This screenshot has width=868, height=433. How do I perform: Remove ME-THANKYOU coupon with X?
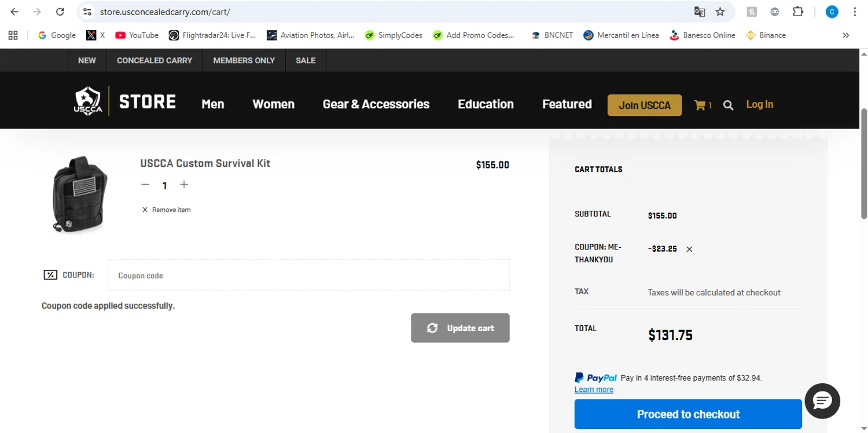[689, 249]
